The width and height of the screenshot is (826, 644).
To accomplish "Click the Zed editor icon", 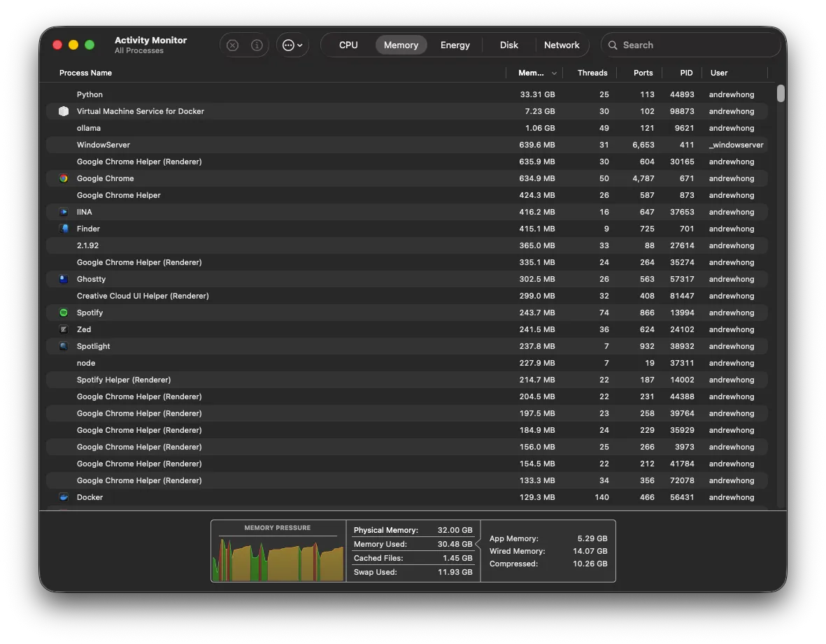I will click(64, 329).
